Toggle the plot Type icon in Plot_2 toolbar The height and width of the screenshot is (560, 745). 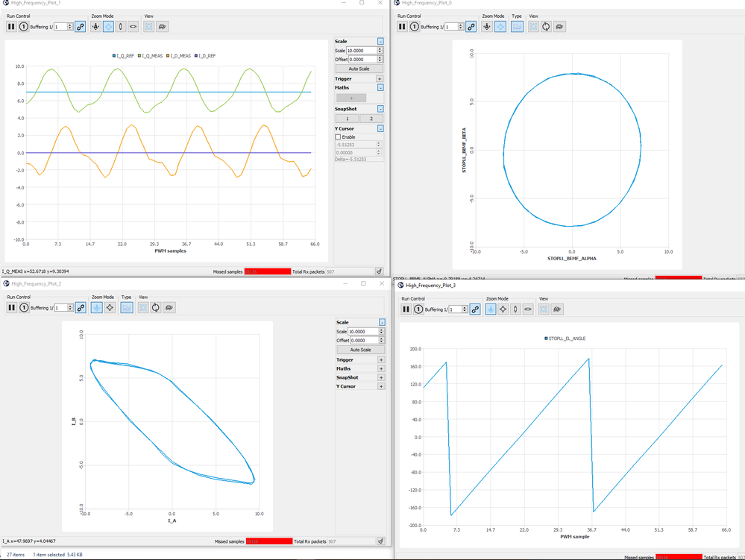tap(126, 307)
